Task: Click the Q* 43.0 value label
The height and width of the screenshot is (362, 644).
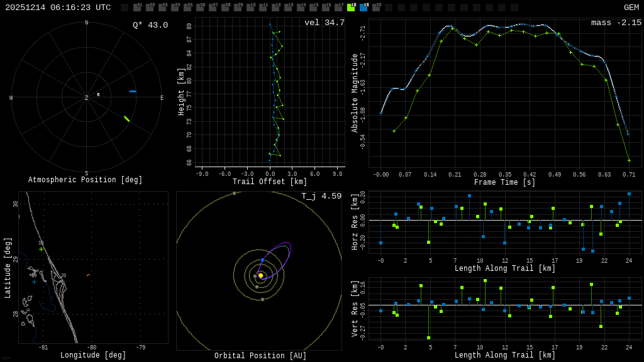Action: pyautogui.click(x=150, y=25)
